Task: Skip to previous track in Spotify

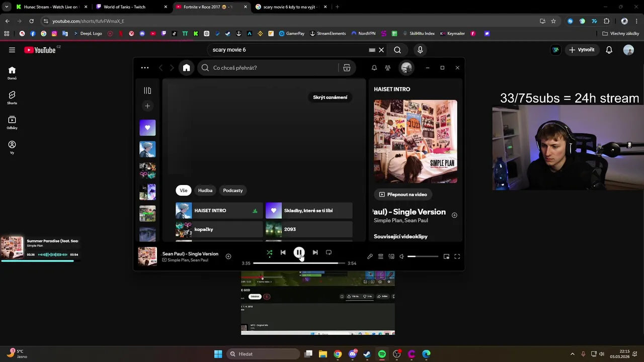Action: 283,252
